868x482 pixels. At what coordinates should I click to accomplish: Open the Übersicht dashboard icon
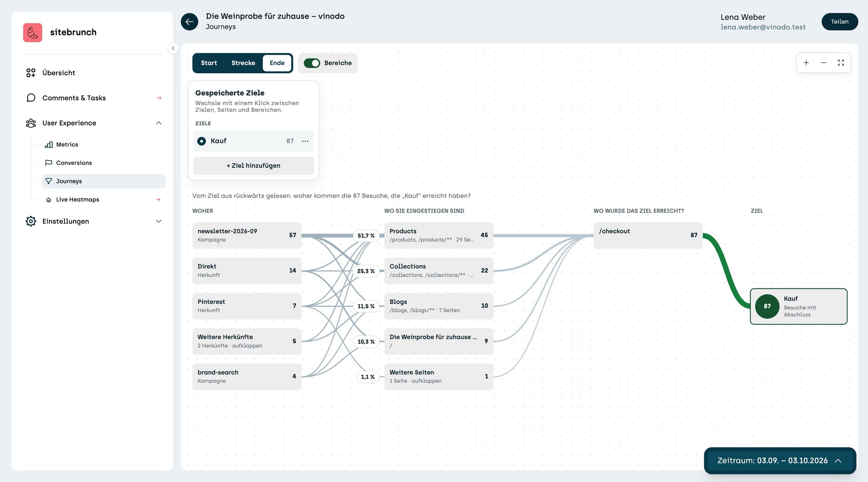(31, 73)
